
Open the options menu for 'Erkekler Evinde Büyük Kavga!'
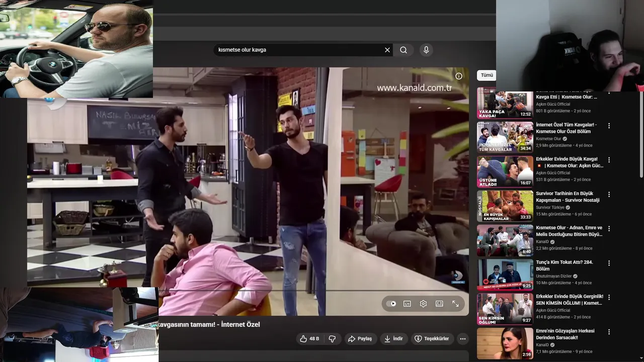point(609,160)
